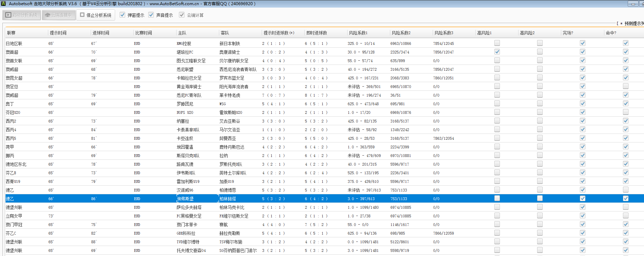Check 命中? for the 黄金海岸骑士 row
This screenshot has width=644, height=256.
click(x=625, y=86)
